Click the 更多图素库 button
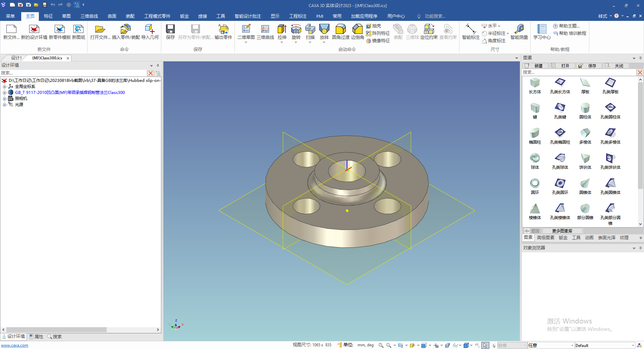The width and height of the screenshot is (644, 349). [x=562, y=231]
